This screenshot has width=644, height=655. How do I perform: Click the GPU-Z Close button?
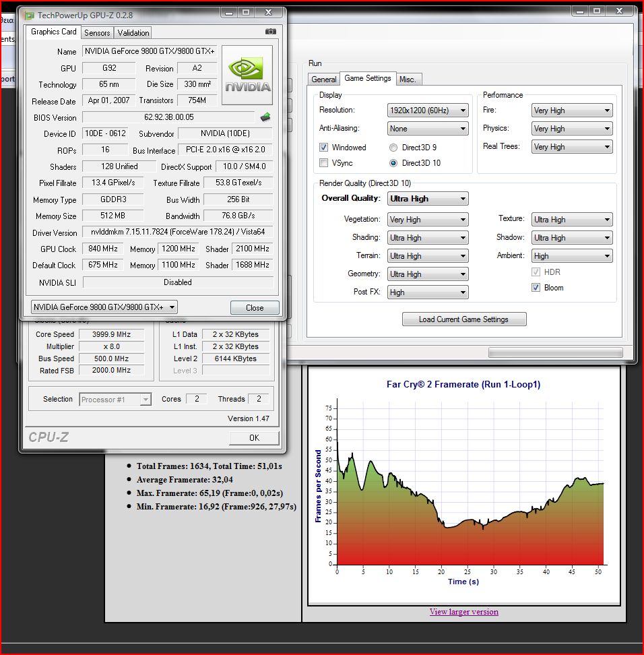click(255, 308)
